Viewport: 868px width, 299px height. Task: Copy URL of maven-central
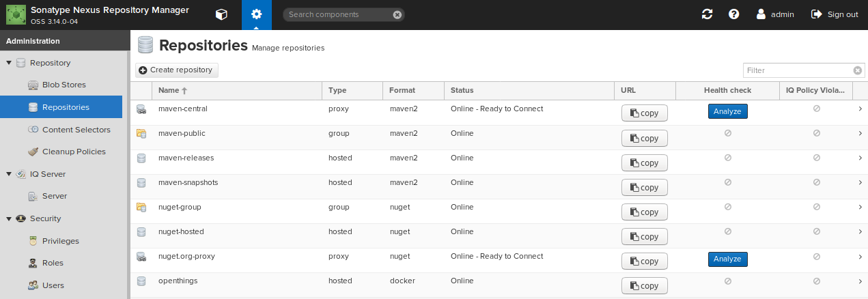645,113
